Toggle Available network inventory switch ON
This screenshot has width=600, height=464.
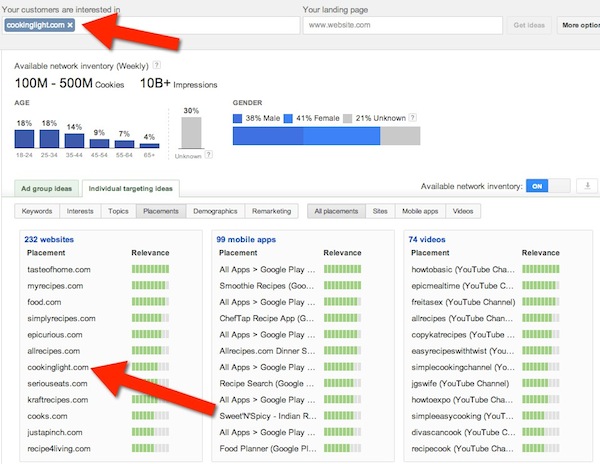pos(548,186)
